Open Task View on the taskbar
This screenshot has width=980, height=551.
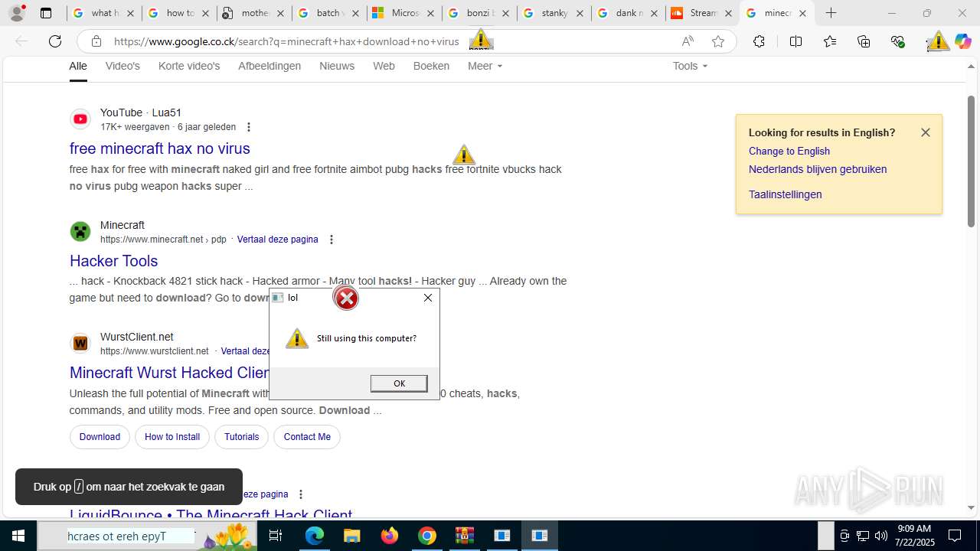pos(276,536)
